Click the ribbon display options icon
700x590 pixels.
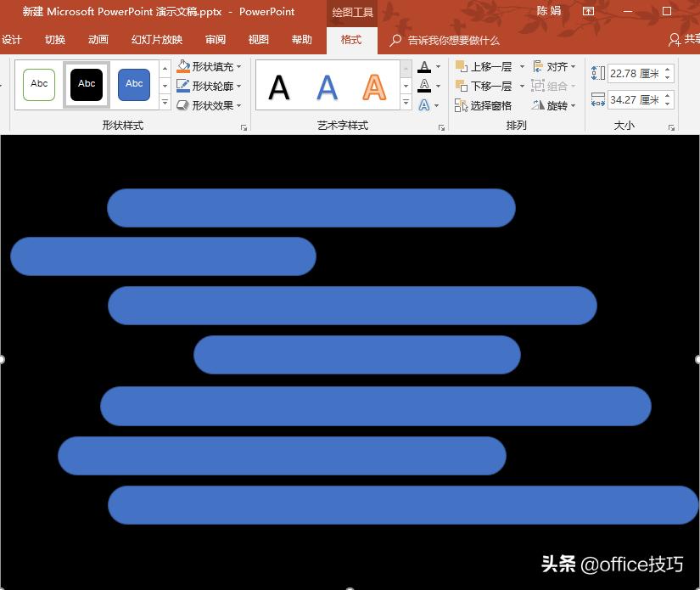[588, 11]
